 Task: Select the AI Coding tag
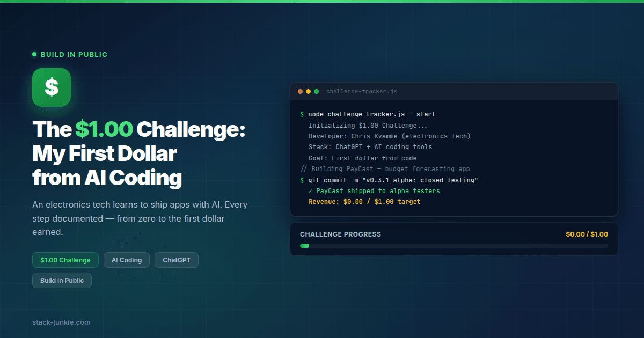[127, 260]
